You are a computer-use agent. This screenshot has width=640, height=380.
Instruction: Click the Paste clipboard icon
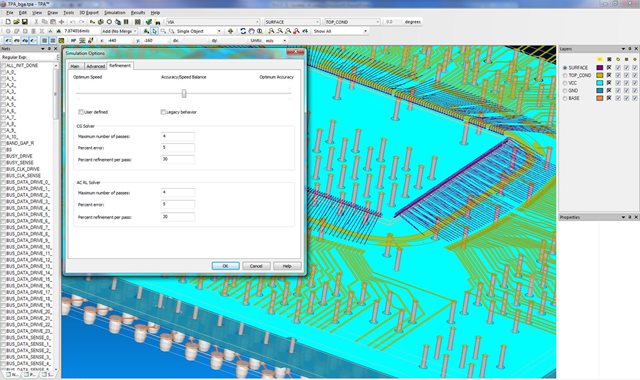(x=53, y=22)
